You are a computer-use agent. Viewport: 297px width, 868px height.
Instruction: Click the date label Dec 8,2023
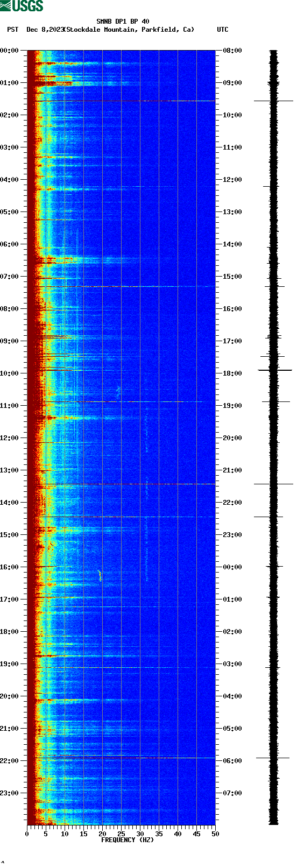45,30
